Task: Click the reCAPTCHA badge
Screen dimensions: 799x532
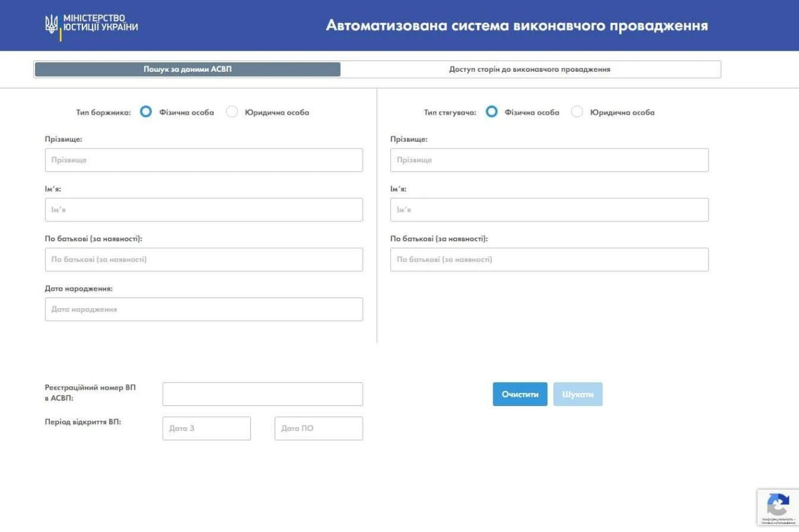Action: [777, 506]
